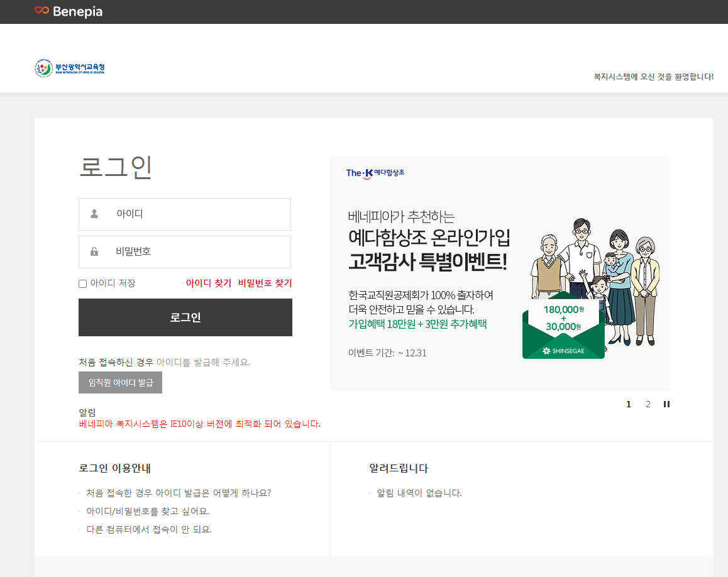Click the The-K 예다함상조 logo on the banner
This screenshot has width=728, height=577.
tap(377, 172)
